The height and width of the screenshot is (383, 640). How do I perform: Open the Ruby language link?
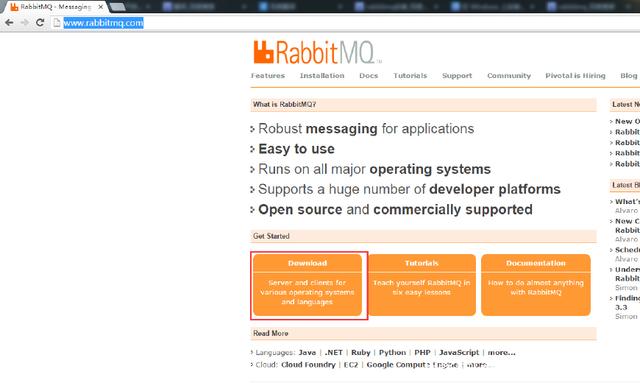point(360,352)
